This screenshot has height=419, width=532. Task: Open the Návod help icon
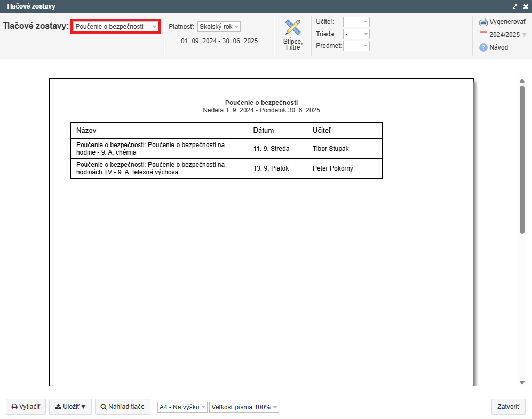click(x=483, y=47)
